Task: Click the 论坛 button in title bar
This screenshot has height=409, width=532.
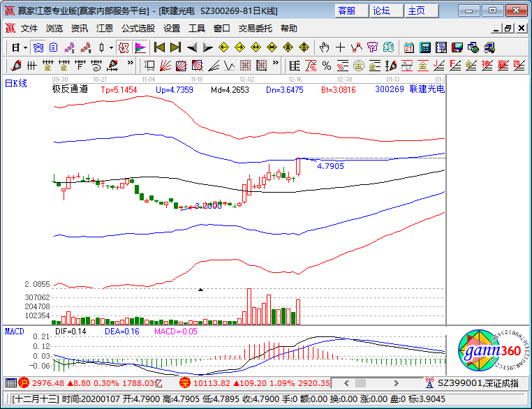Action: point(387,11)
